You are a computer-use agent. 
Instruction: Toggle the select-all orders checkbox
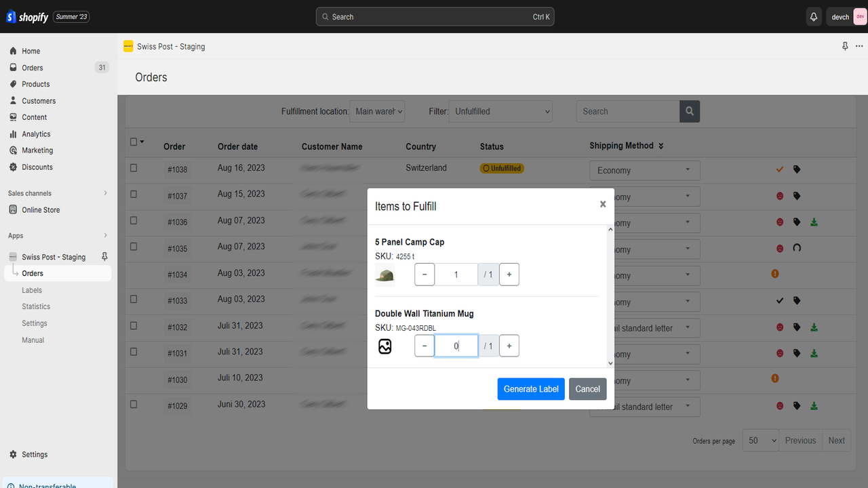coord(134,142)
